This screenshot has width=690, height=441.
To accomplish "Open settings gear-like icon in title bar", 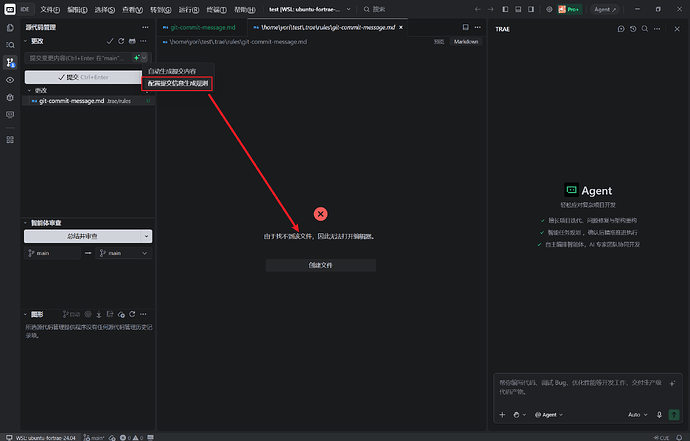I will (x=549, y=9).
